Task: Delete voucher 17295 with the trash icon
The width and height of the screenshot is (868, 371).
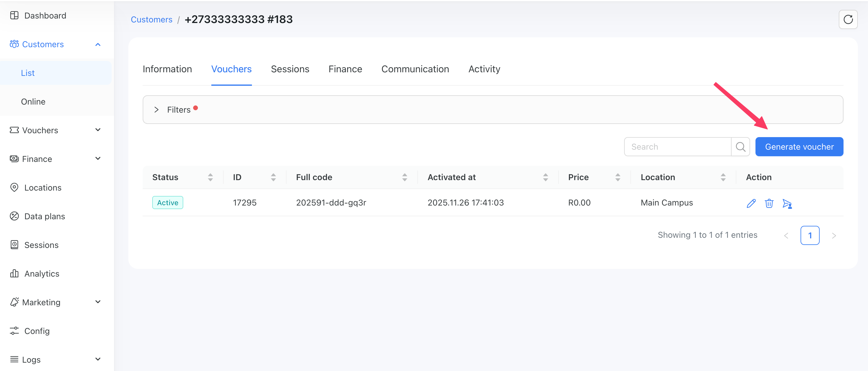Action: tap(769, 203)
